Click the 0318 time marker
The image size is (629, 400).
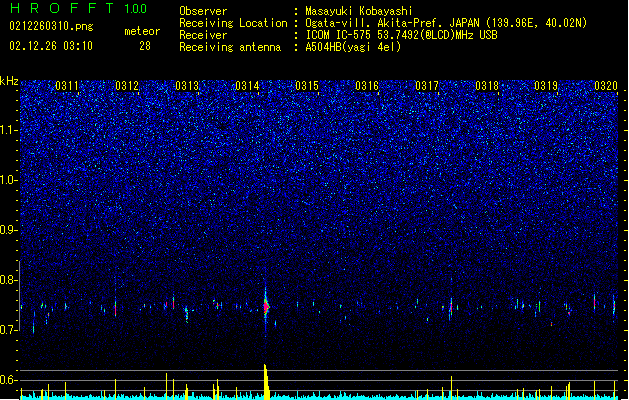(487, 86)
